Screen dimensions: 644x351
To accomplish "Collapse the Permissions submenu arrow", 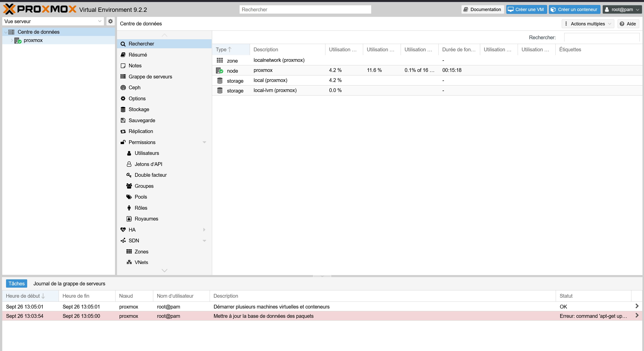I will [204, 142].
